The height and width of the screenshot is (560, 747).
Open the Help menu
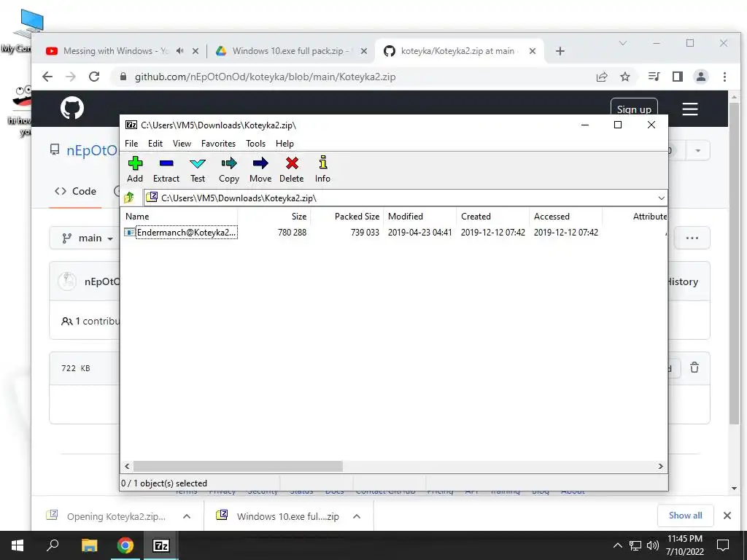(x=285, y=144)
